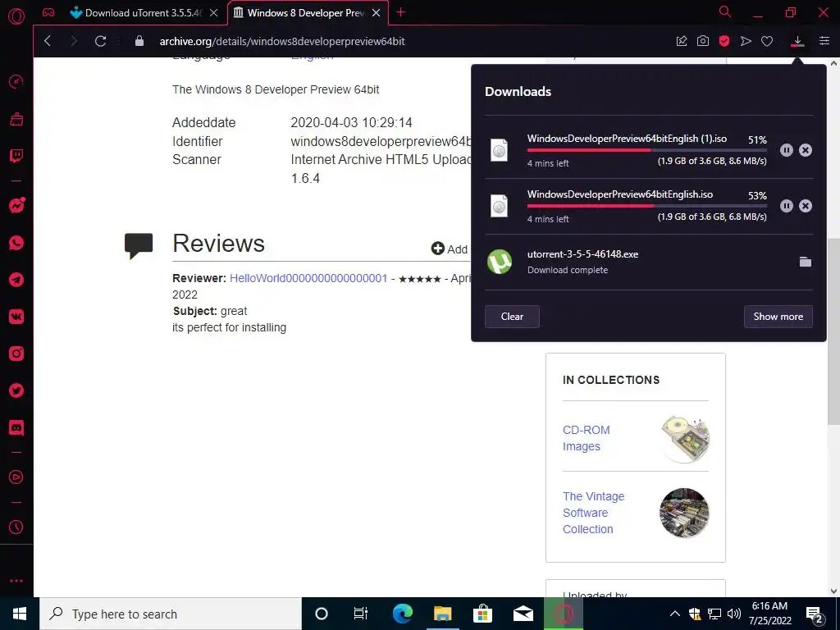
Task: Open The Vintage Software Collection link
Action: 594,513
